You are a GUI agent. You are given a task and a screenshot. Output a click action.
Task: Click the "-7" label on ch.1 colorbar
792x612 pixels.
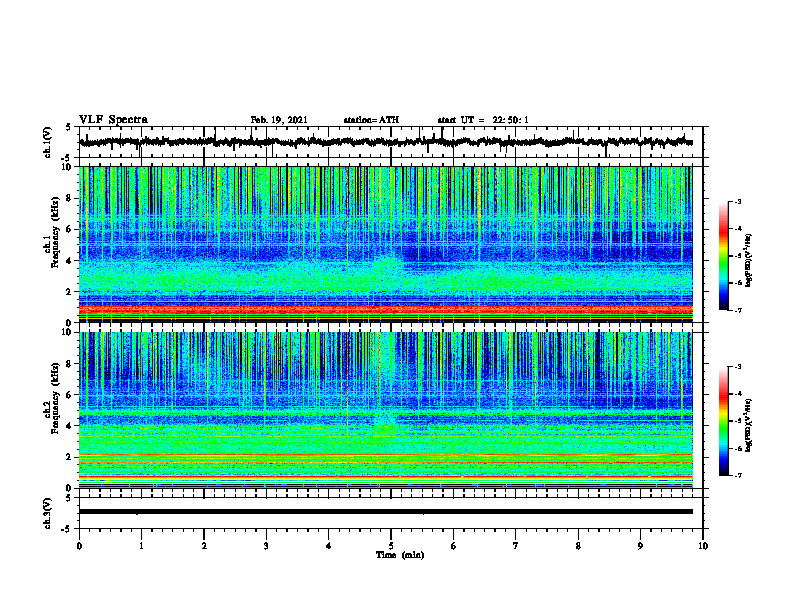pos(737,310)
